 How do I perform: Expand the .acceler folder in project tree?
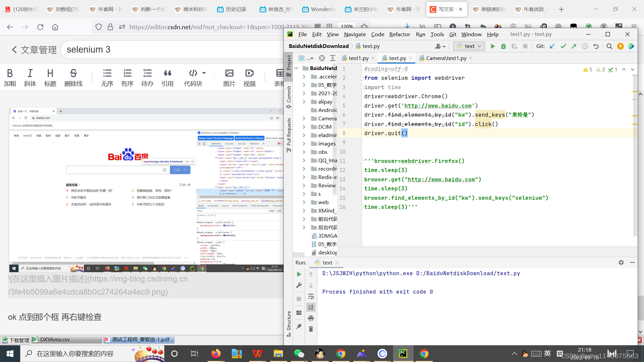(x=304, y=77)
